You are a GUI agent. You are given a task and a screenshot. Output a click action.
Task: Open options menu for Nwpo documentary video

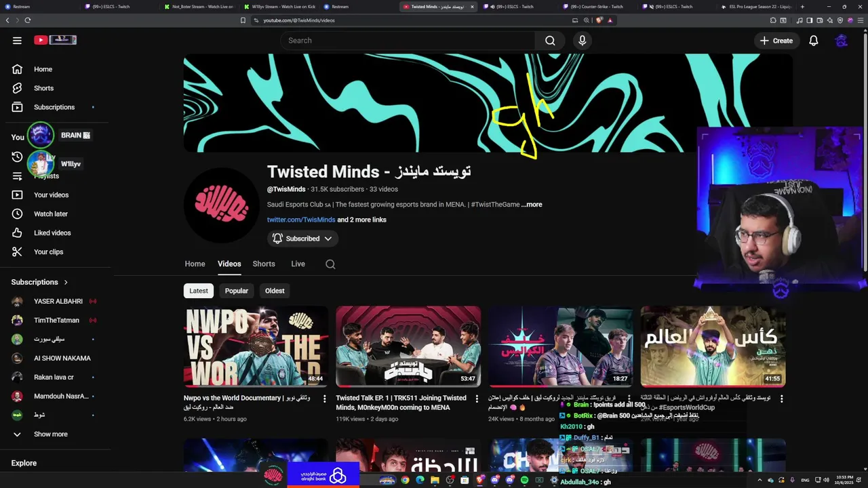pyautogui.click(x=324, y=399)
